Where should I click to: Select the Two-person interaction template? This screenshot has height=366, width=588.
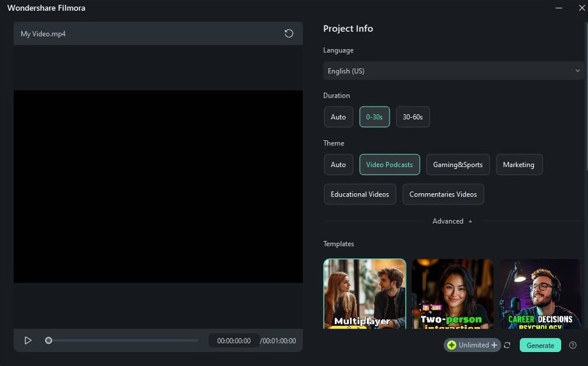pos(453,294)
